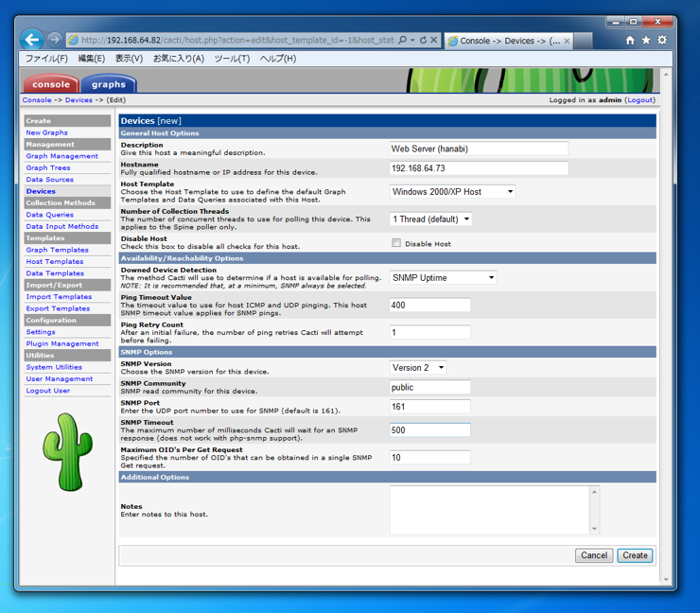Open Settings in sidebar
700x613 pixels.
[41, 332]
